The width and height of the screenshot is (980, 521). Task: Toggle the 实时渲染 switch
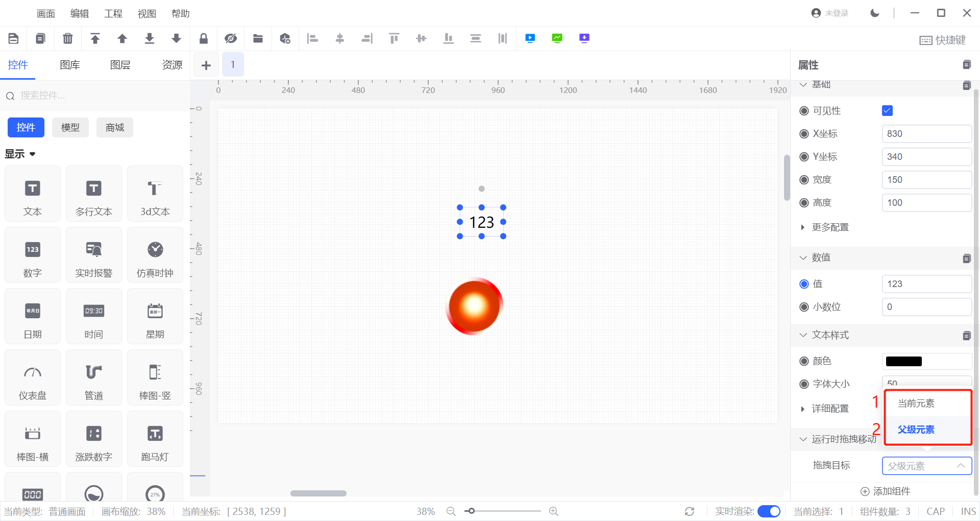pyautogui.click(x=769, y=511)
